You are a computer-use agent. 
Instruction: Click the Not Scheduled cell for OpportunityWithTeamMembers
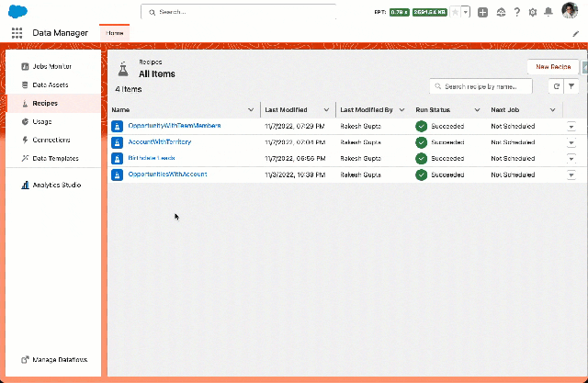[513, 127]
